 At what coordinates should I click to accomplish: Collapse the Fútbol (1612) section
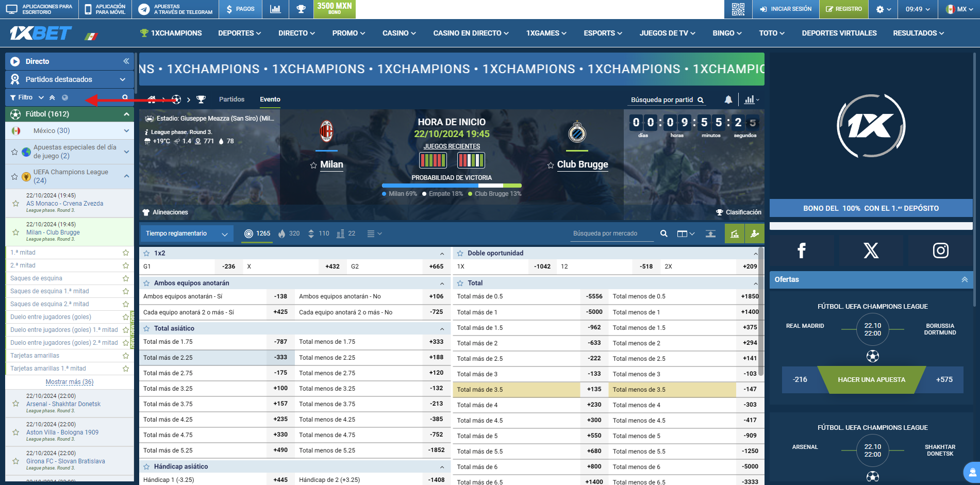[126, 114]
